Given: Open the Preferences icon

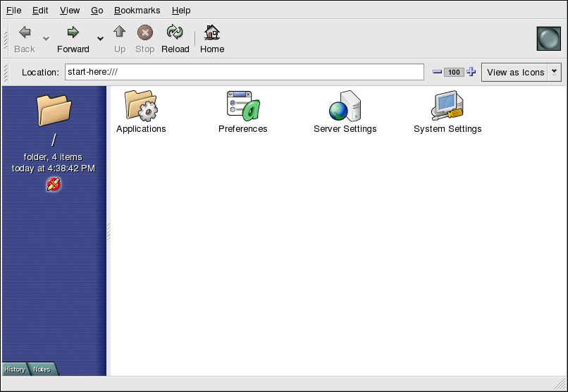Looking at the screenshot, I should (243, 106).
